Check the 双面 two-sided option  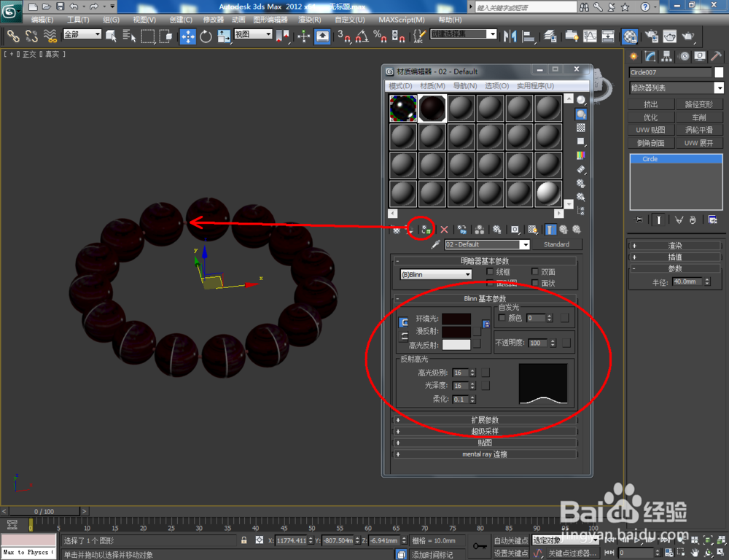pyautogui.click(x=534, y=271)
